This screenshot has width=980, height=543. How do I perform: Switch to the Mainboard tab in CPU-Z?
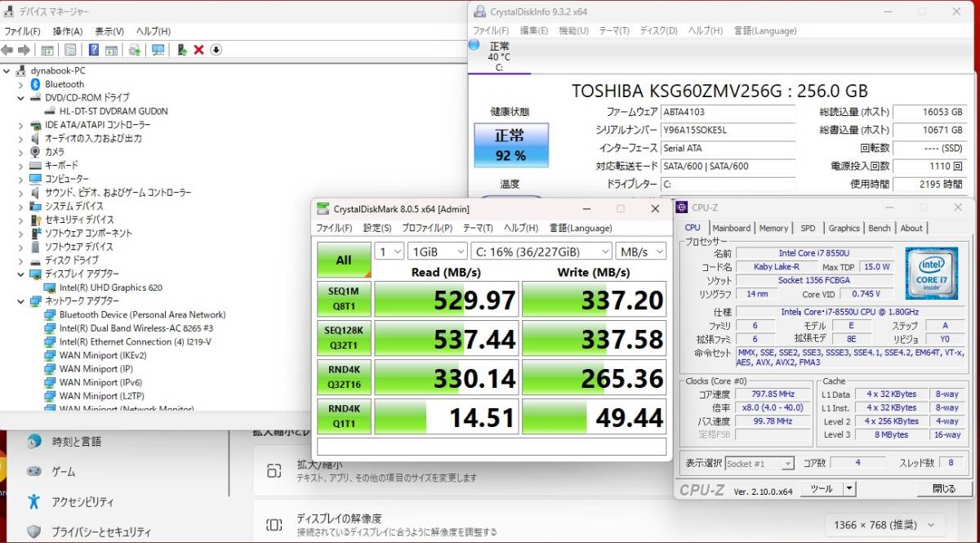(732, 229)
